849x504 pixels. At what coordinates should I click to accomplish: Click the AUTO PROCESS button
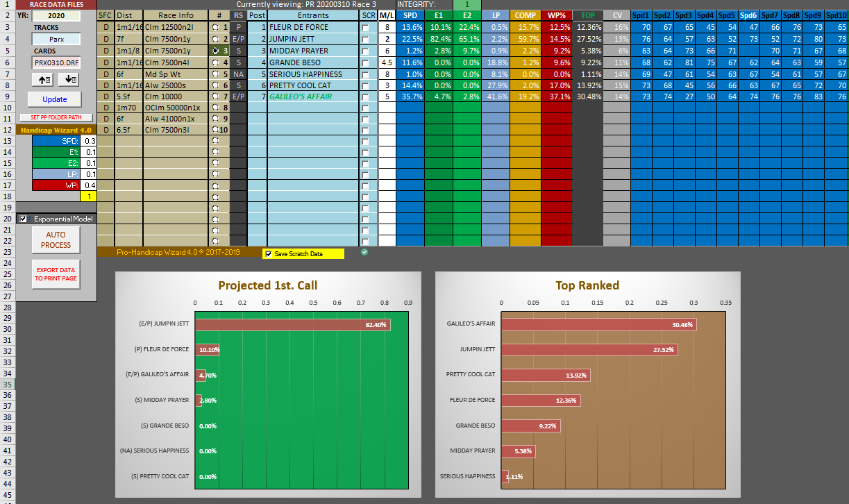pyautogui.click(x=56, y=240)
